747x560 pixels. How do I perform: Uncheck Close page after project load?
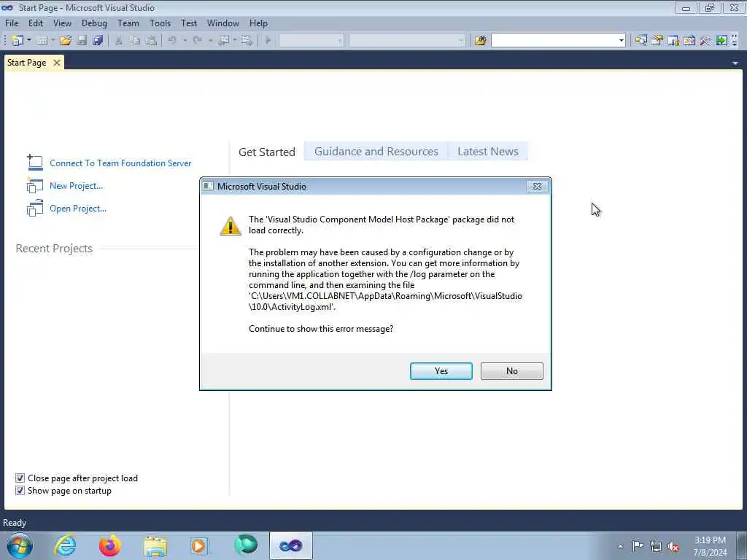[x=20, y=478]
